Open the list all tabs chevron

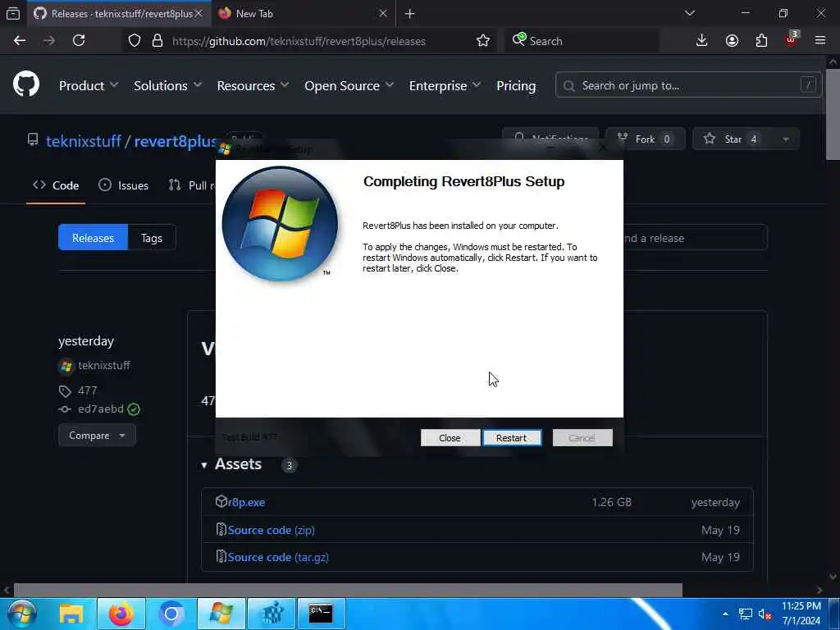click(x=690, y=13)
